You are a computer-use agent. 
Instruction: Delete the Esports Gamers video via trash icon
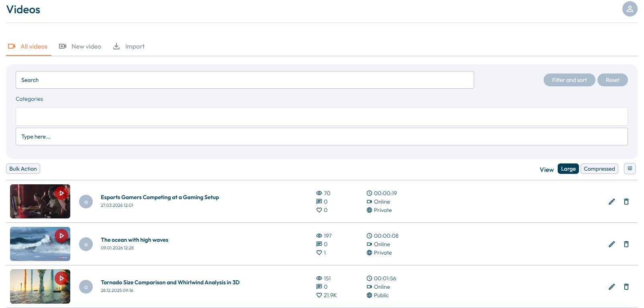[x=626, y=202]
